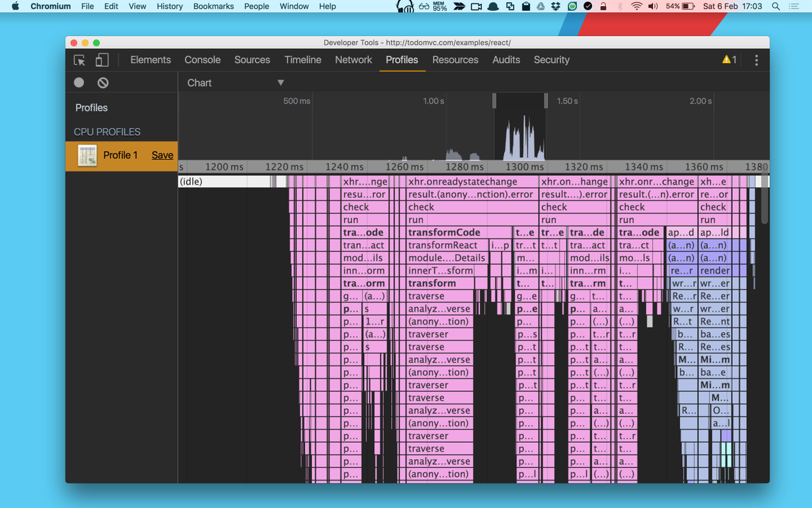Start recording with the record circle button
Image resolution: width=812 pixels, height=508 pixels.
[x=79, y=83]
